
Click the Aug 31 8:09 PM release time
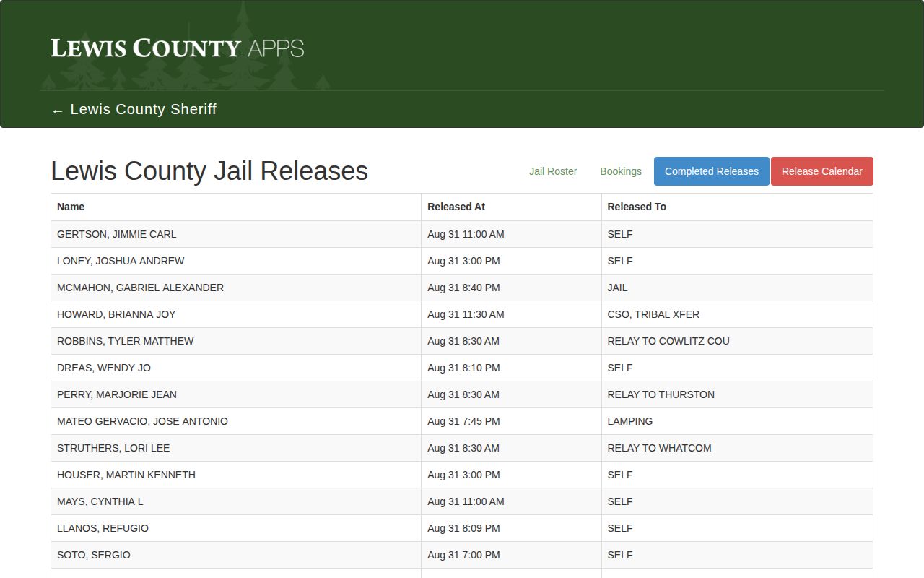click(463, 528)
